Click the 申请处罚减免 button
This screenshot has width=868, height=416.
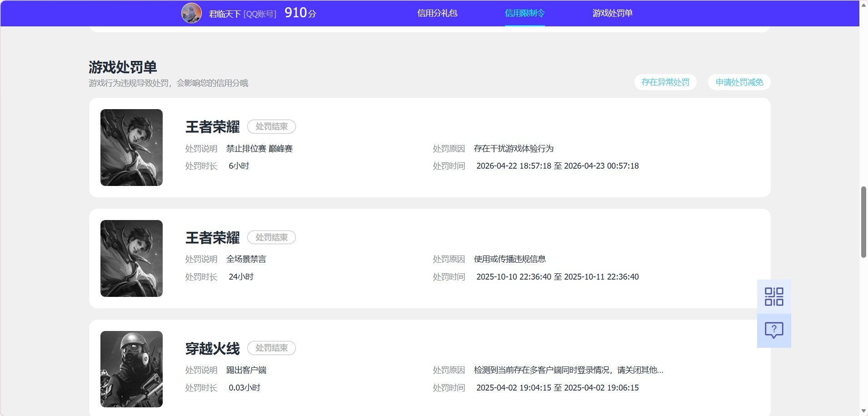click(x=739, y=82)
